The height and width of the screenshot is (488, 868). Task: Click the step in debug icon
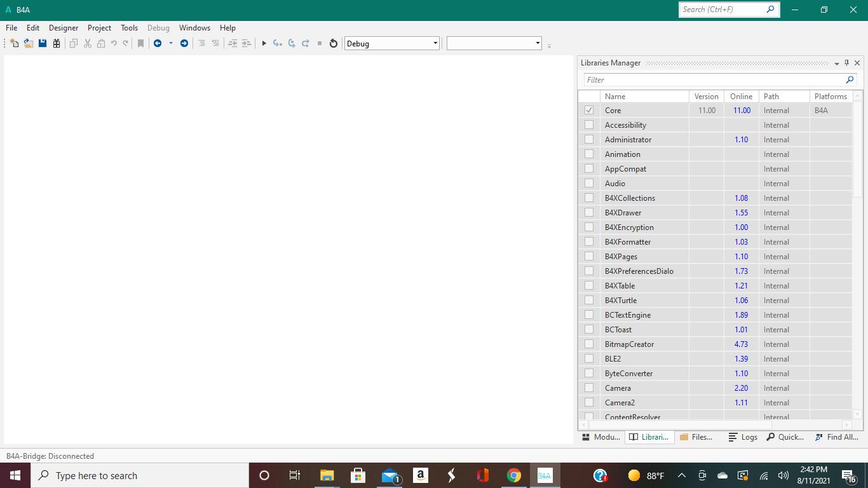point(278,43)
